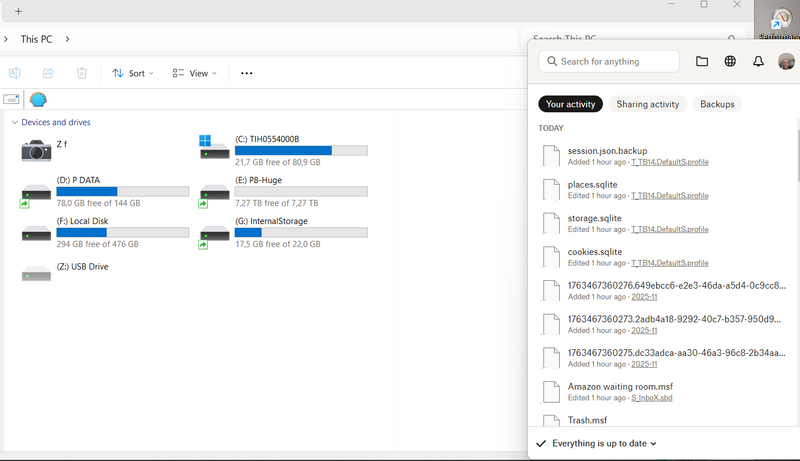Click the blue shell shortcut icon
This screenshot has width=800, height=461.
[38, 99]
